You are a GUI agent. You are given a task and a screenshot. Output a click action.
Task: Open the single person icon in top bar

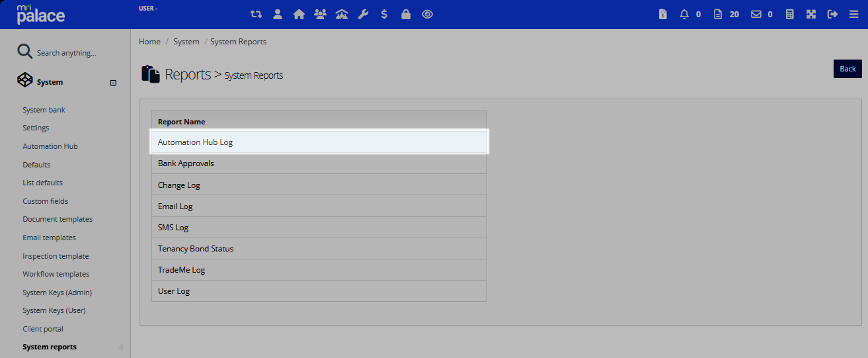pos(278,14)
